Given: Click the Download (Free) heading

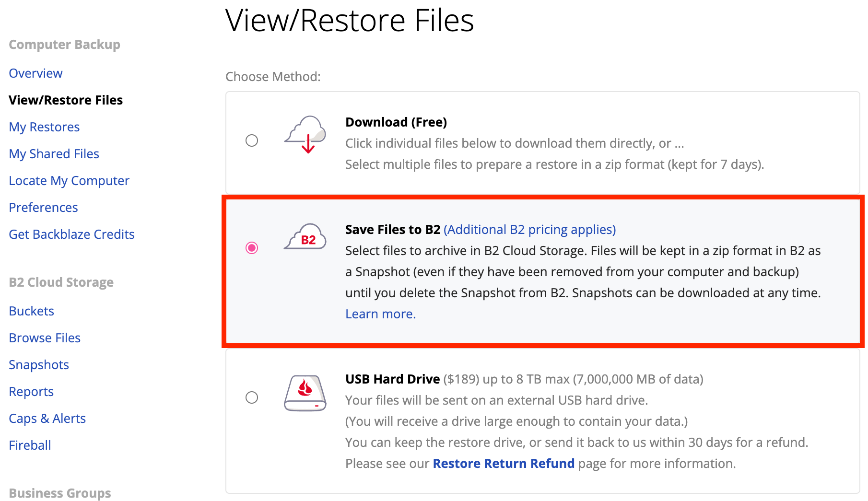Looking at the screenshot, I should (x=396, y=122).
